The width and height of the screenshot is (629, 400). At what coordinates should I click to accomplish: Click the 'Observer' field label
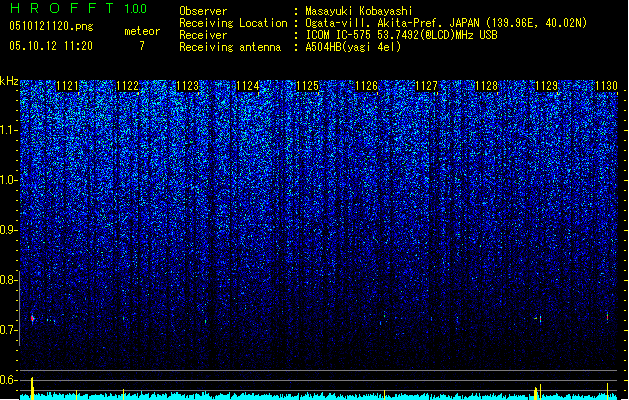pyautogui.click(x=203, y=11)
